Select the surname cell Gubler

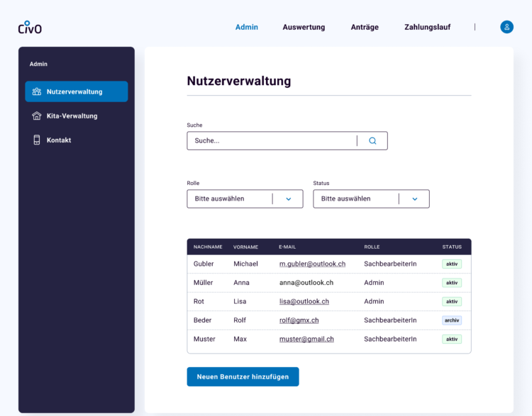pyautogui.click(x=204, y=264)
